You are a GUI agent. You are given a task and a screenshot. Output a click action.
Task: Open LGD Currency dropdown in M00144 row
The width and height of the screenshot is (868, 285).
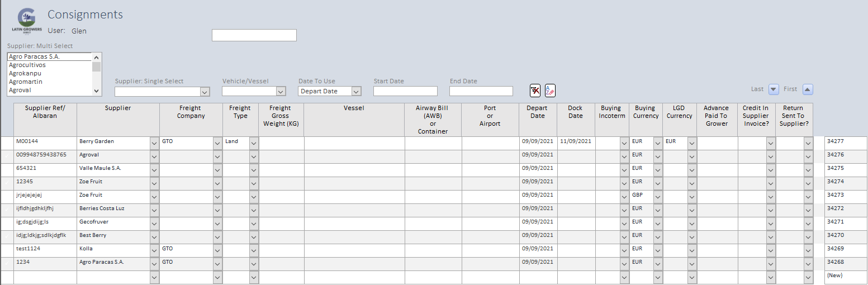691,144
